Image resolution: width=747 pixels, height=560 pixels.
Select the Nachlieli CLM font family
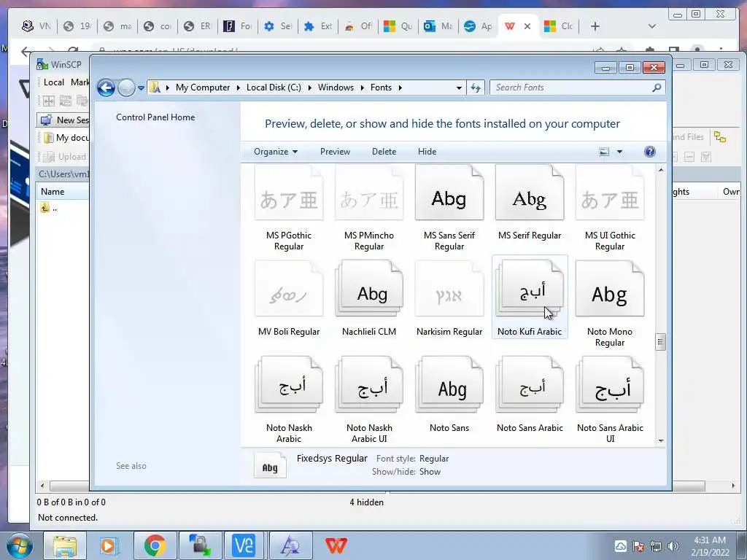368,289
